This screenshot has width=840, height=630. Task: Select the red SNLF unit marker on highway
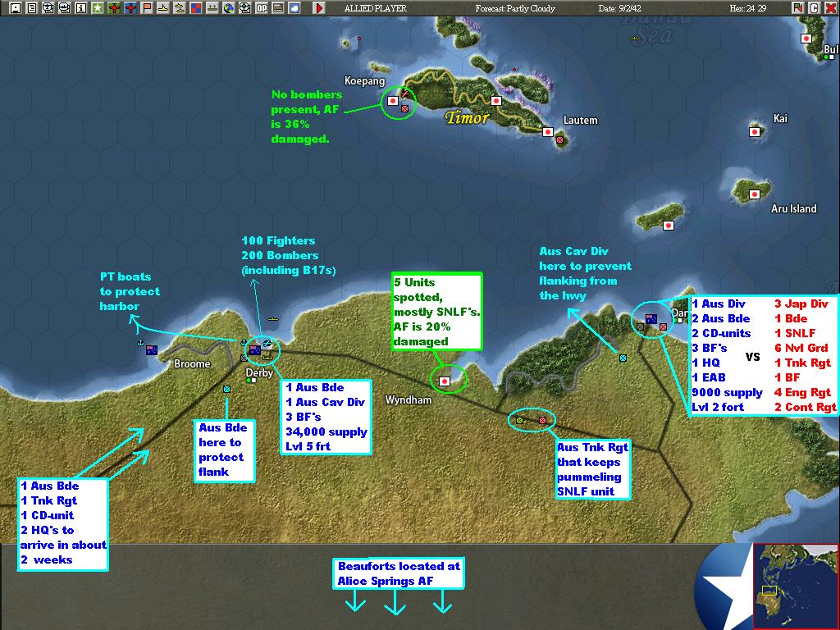point(542,421)
